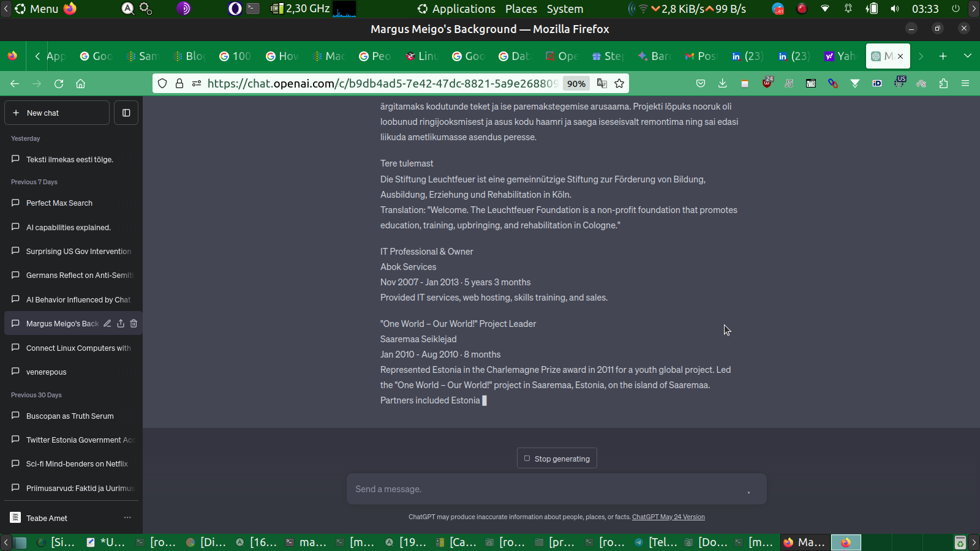The width and height of the screenshot is (980, 551).
Task: Close the active ChatGPT tab
Action: pyautogui.click(x=900, y=56)
